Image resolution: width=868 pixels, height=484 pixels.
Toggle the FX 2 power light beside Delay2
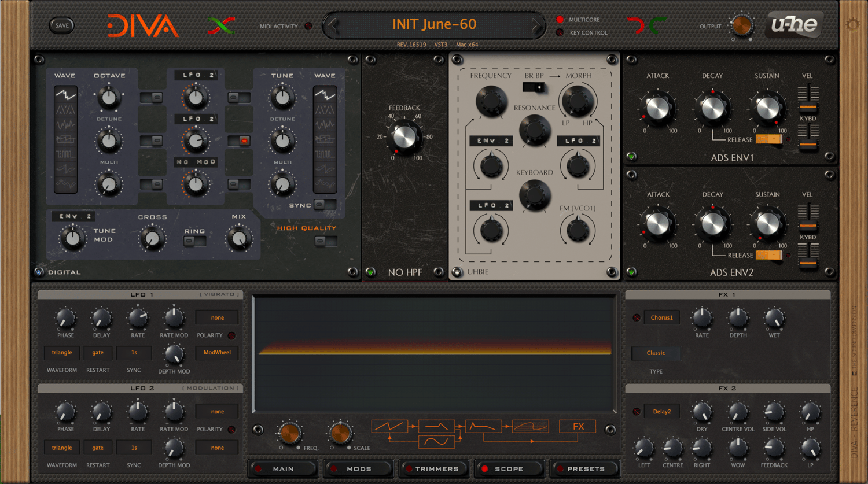(637, 412)
